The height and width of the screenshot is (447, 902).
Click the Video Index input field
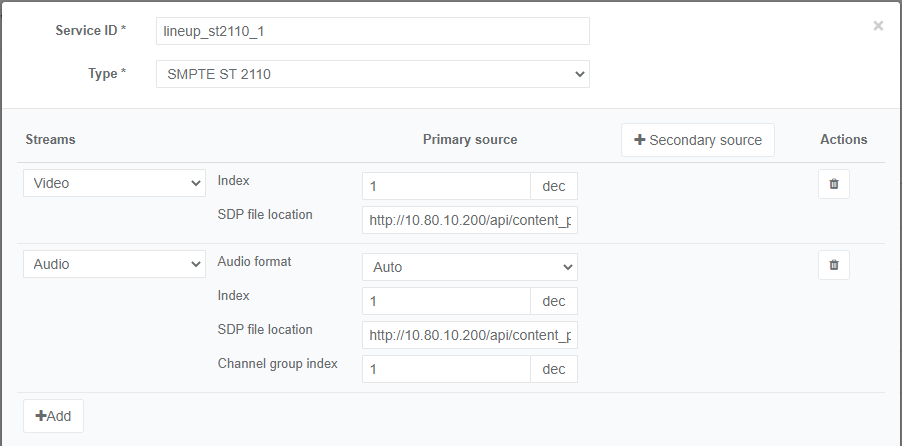pos(446,187)
